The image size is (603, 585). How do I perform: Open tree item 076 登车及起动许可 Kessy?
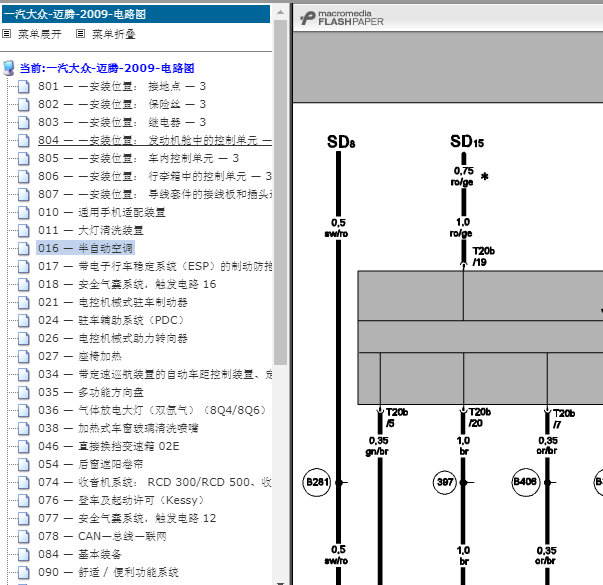(121, 500)
